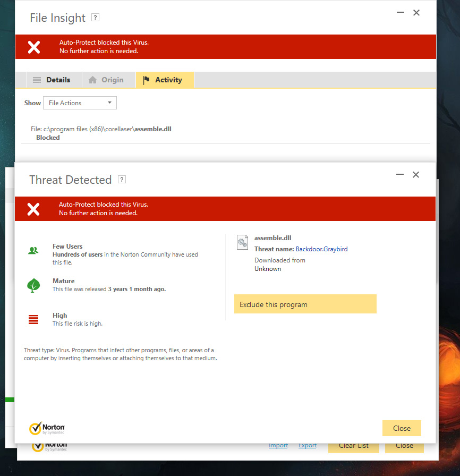Click the help icon beside File Insight
460x476 pixels.
click(95, 18)
